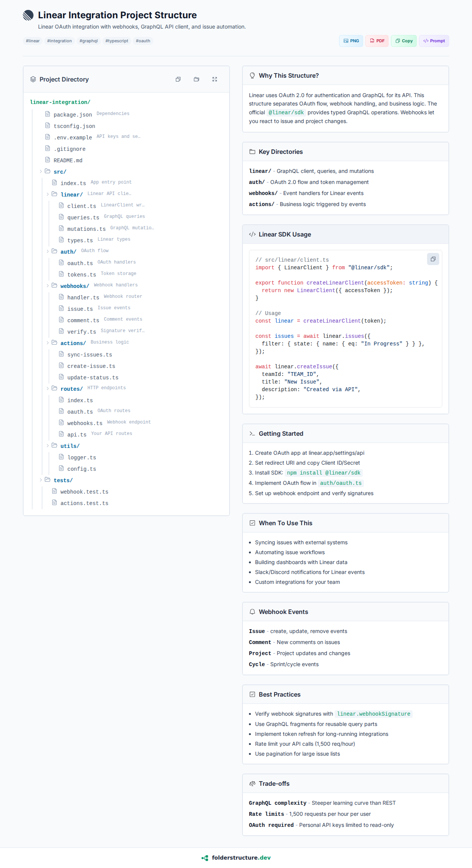Open the folderstructure.dev footer link

click(241, 858)
